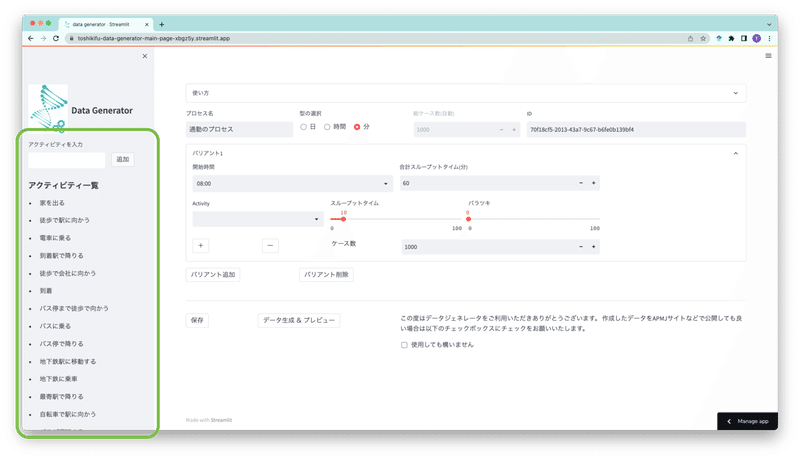This screenshot has width=800, height=459.
Task: Focus the アクティビティを入力 text field
Action: pos(67,160)
